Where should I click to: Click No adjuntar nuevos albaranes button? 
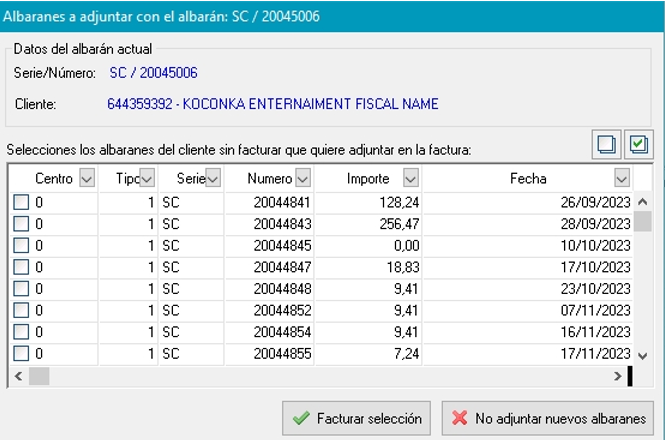tap(548, 418)
